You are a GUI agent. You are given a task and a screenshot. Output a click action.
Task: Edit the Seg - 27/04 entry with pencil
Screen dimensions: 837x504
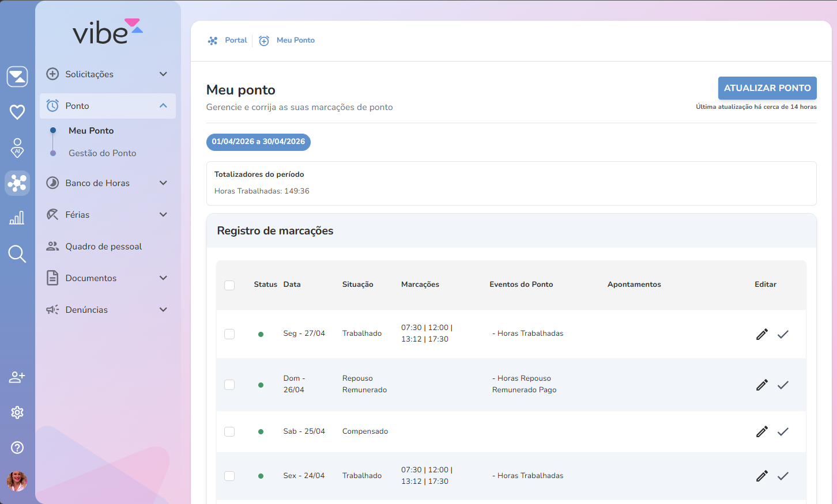coord(761,334)
